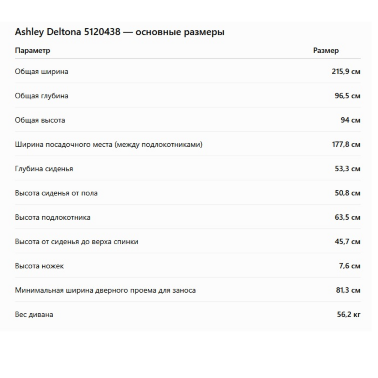Select the Общая высота row label

[40, 120]
